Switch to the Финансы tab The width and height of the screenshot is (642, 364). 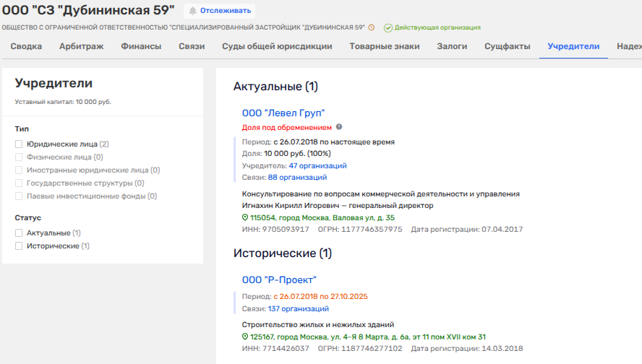(141, 46)
